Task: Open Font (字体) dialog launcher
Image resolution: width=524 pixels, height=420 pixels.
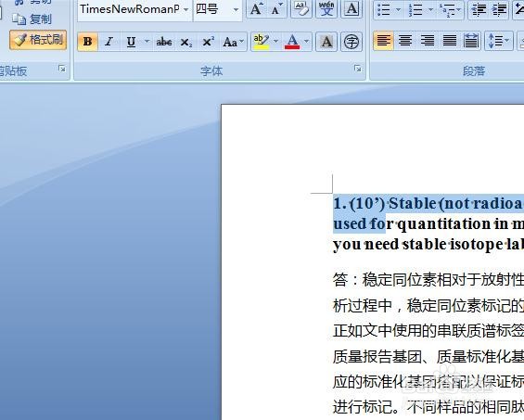Action: pos(358,69)
